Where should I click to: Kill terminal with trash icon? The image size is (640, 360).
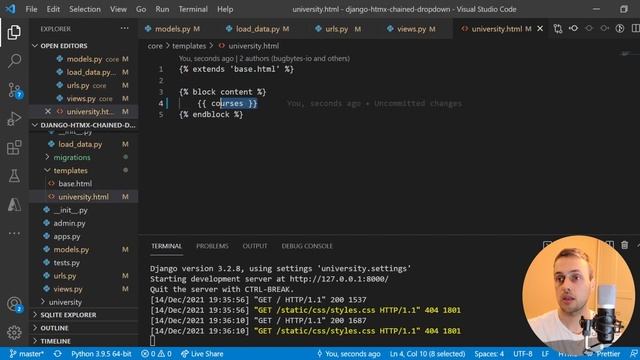click(x=624, y=245)
